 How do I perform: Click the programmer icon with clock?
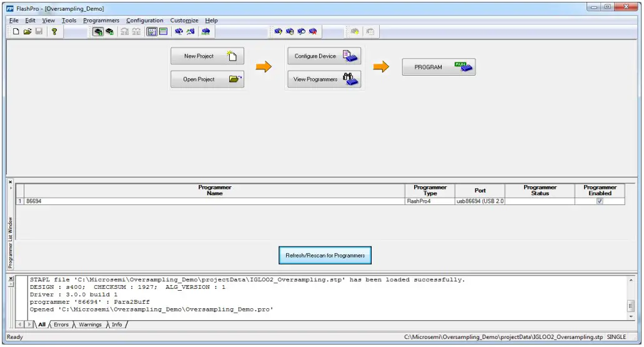click(290, 32)
